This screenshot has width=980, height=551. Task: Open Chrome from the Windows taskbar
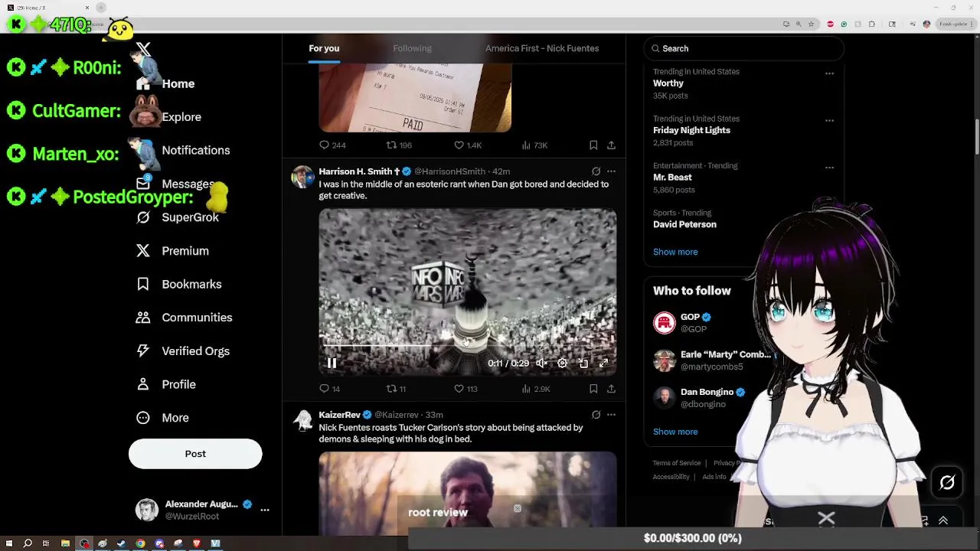point(140,543)
